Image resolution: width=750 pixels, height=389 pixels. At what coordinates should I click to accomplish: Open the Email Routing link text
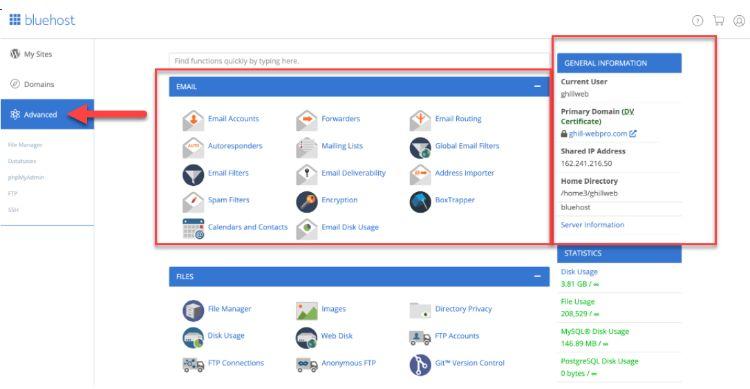coord(458,119)
